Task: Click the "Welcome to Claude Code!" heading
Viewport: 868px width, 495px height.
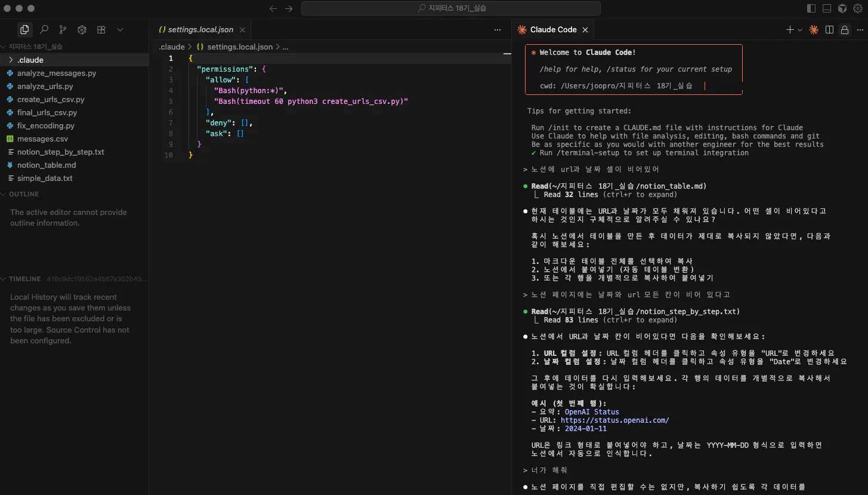Action: [x=588, y=53]
